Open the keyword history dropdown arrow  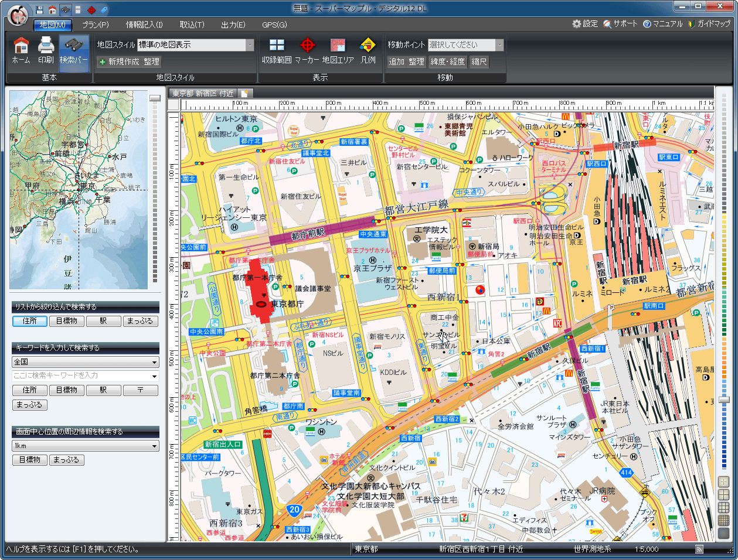click(155, 376)
